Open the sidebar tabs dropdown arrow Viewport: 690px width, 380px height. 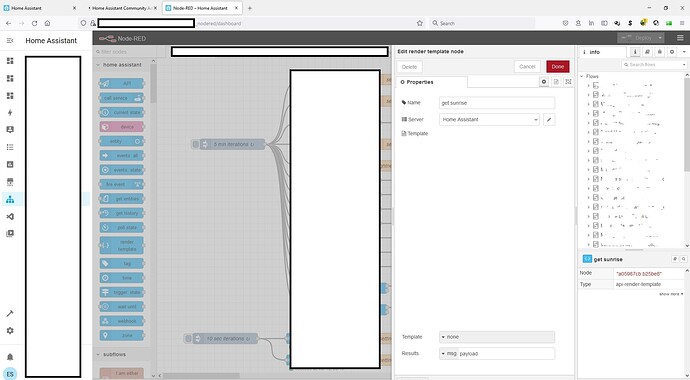pyautogui.click(x=684, y=52)
